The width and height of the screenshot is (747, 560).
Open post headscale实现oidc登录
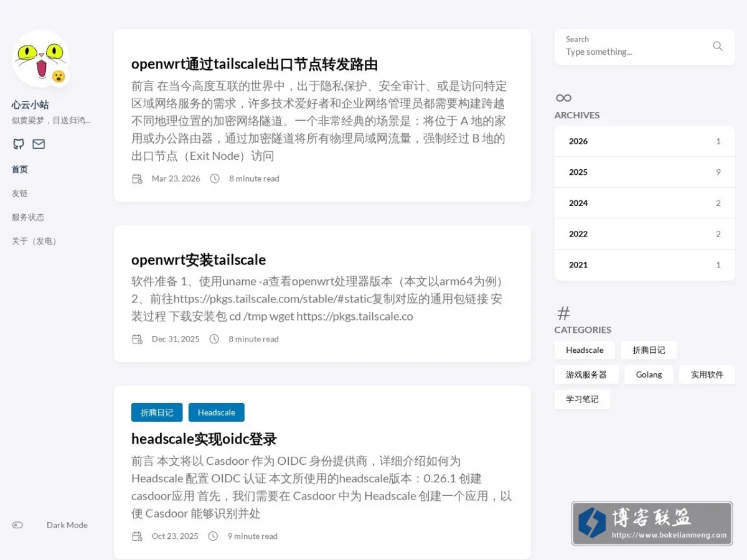coord(204,439)
